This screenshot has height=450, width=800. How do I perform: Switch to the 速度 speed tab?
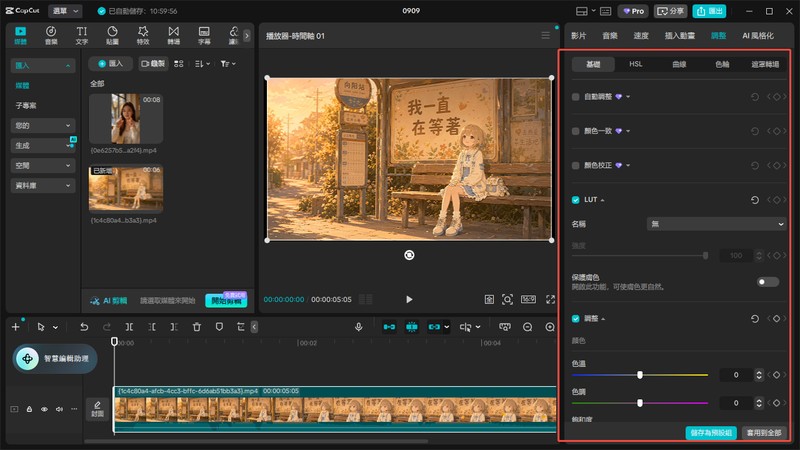641,36
